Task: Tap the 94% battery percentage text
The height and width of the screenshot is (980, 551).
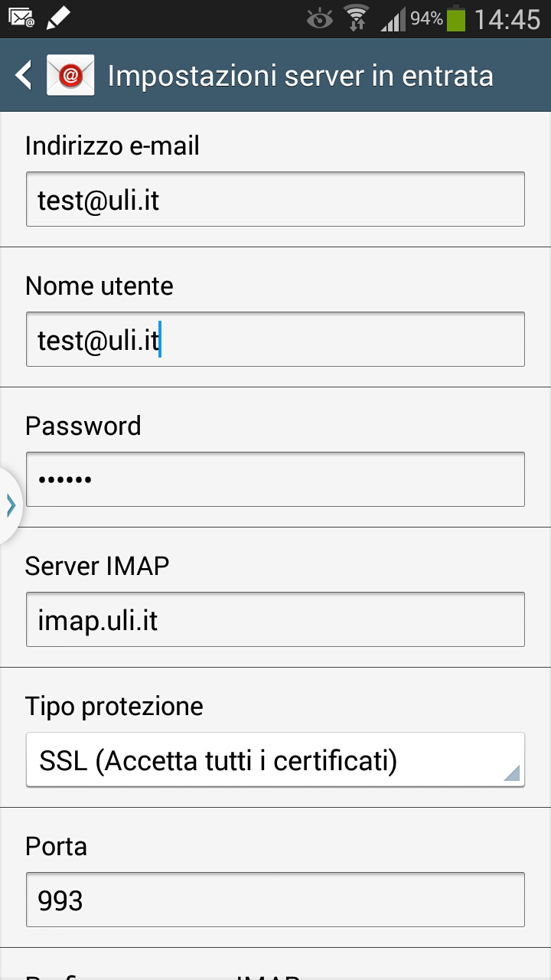Action: tap(426, 18)
